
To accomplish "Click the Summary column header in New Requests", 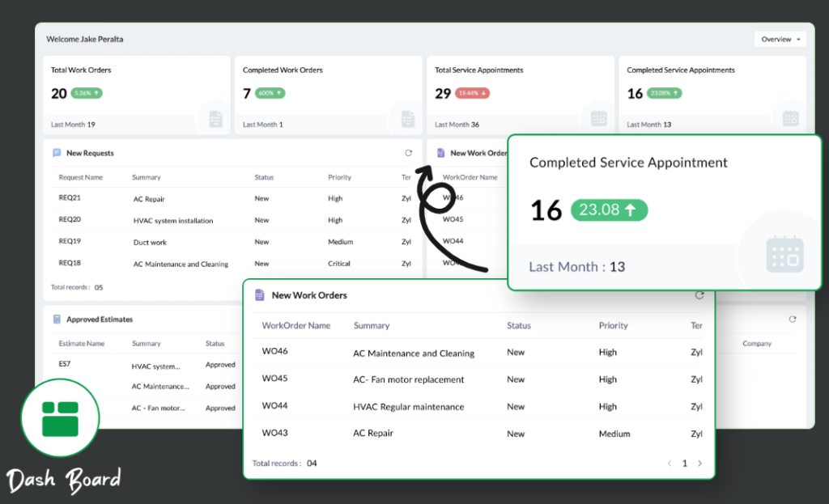I will 147,176.
